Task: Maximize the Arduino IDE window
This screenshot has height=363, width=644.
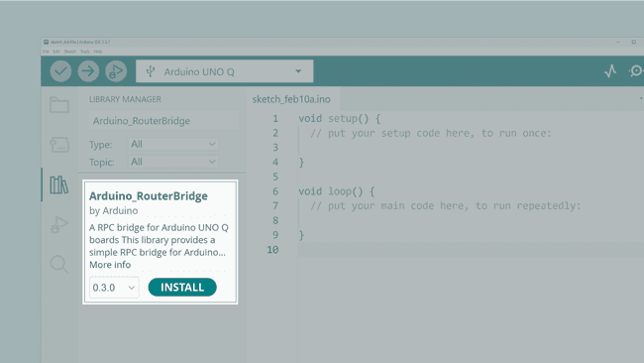Action: pos(634,42)
